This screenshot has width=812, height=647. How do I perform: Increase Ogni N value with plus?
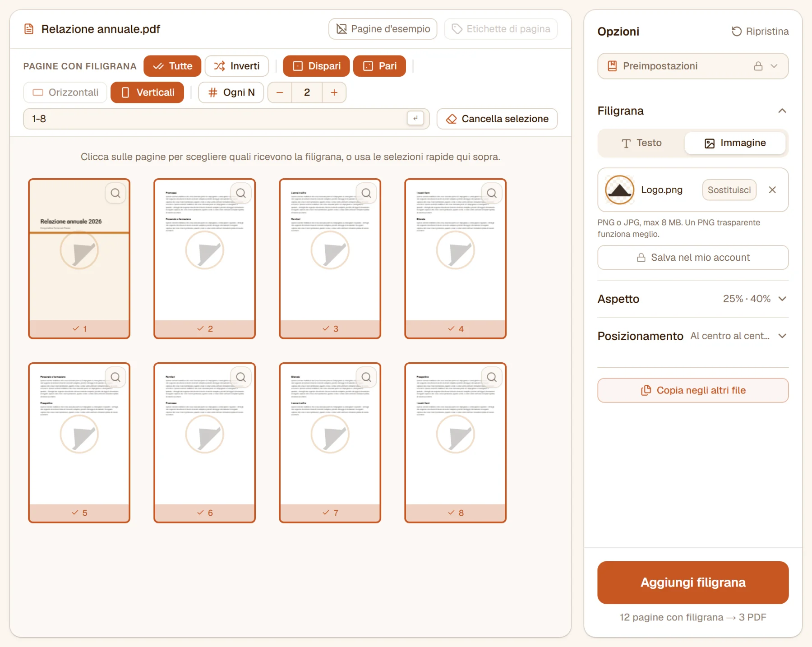click(334, 92)
